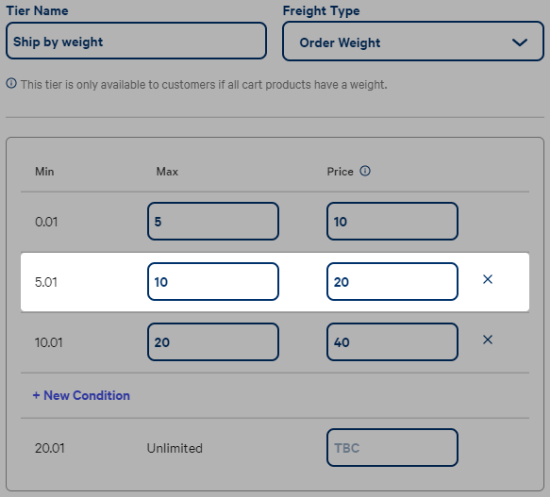
Task: Click the info icon beside tier availability note
Action: tap(11, 83)
